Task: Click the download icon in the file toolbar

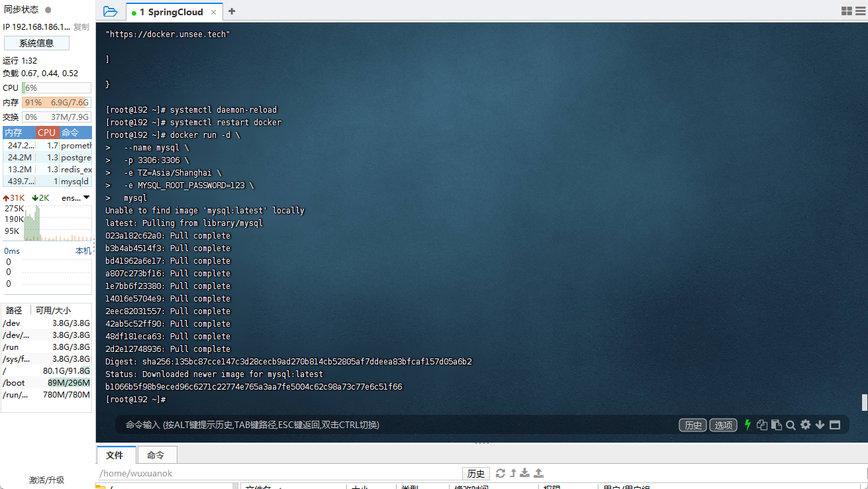Action: coord(524,473)
